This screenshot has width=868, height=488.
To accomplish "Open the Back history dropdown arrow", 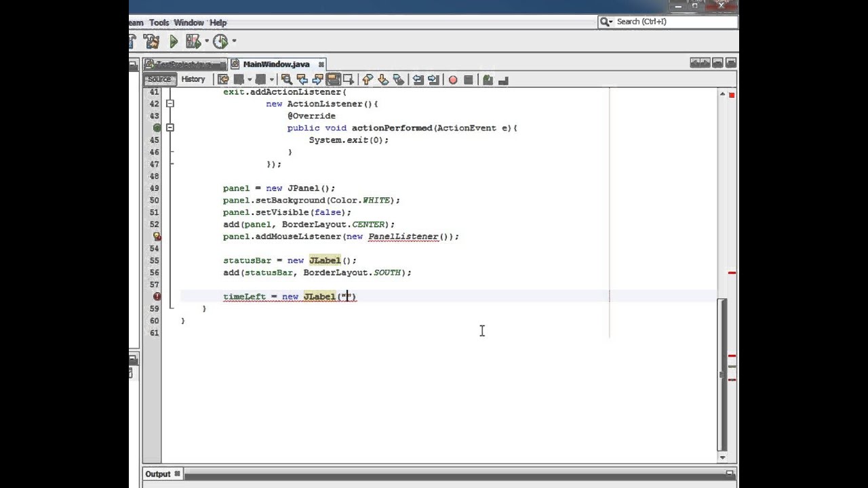I will click(248, 80).
